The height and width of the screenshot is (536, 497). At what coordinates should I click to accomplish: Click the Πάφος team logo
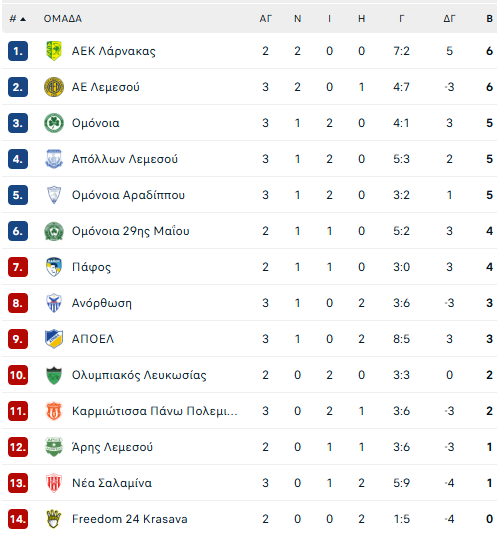click(x=54, y=267)
